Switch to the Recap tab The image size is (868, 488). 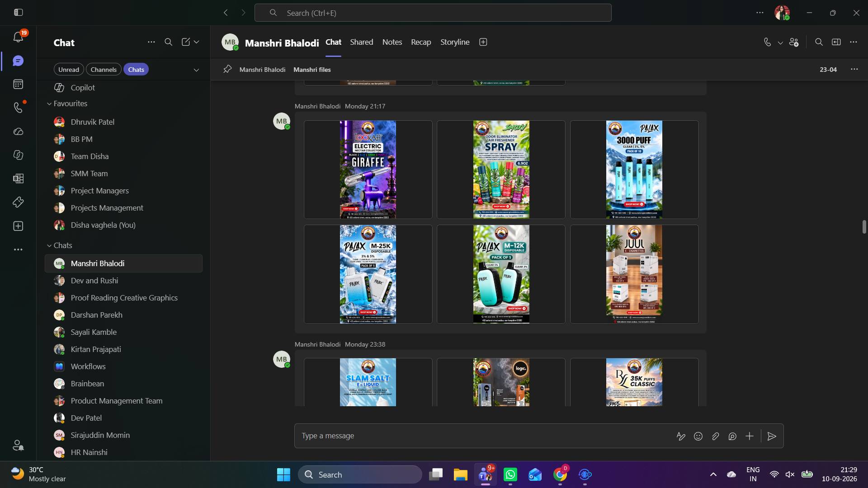(x=421, y=42)
